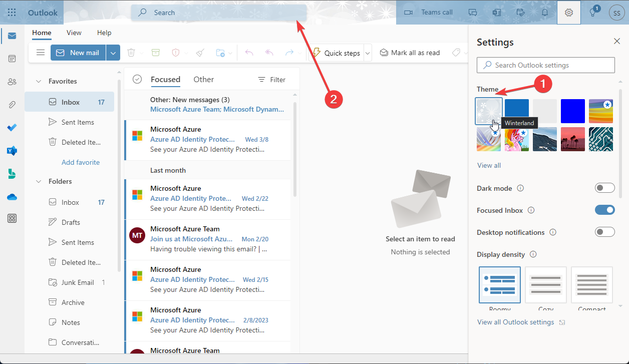Image resolution: width=629 pixels, height=364 pixels.
Task: Toggle the navigation pane hamburger icon
Action: click(x=41, y=53)
